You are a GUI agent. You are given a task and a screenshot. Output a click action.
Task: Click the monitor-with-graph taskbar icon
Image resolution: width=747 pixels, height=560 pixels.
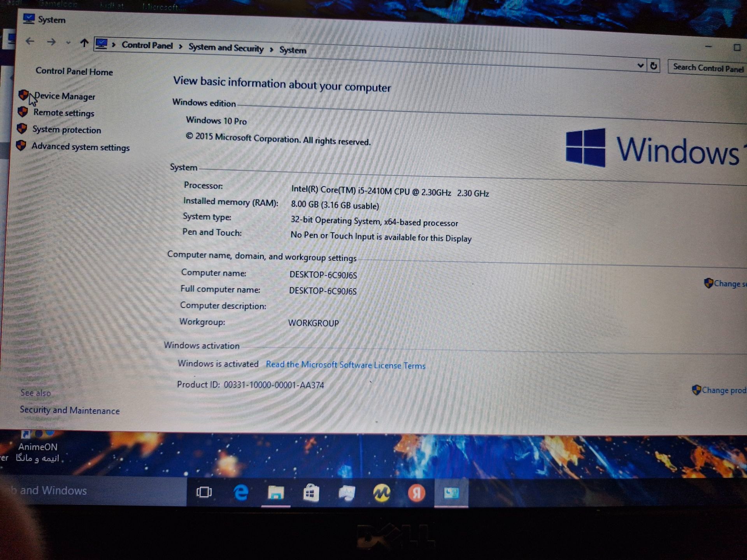[x=346, y=493]
